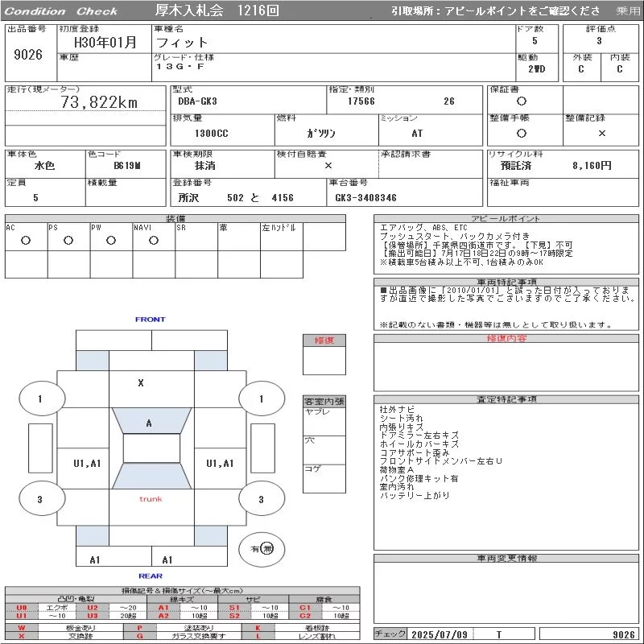Viewport: 644px width, 644px height.
Task: Click mileage value 73,822km
Action: coord(99,102)
